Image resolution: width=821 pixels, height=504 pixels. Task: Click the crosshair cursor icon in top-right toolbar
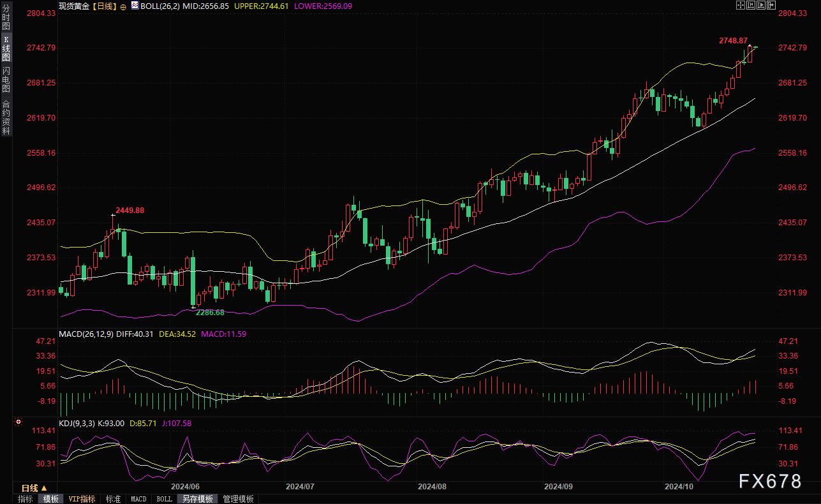[740, 5]
